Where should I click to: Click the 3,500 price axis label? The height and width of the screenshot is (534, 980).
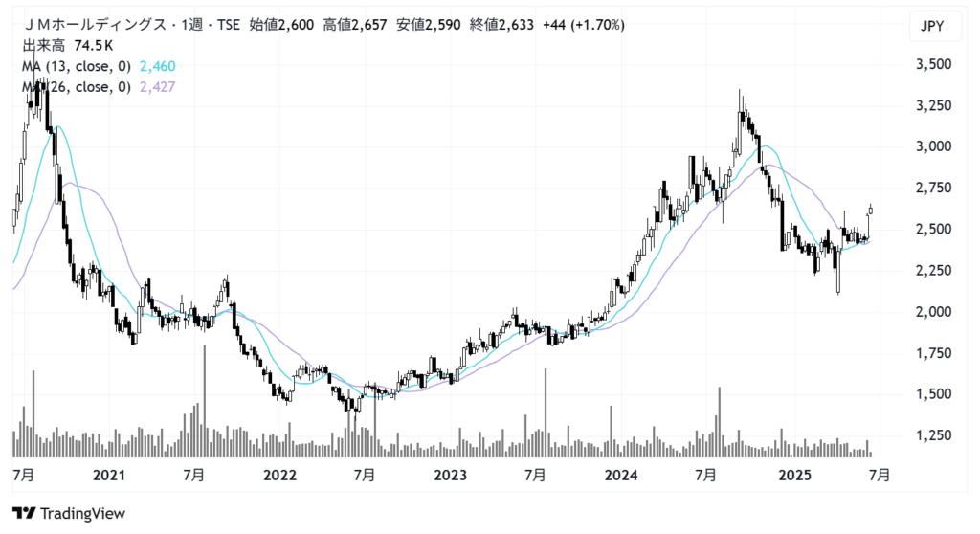(933, 64)
